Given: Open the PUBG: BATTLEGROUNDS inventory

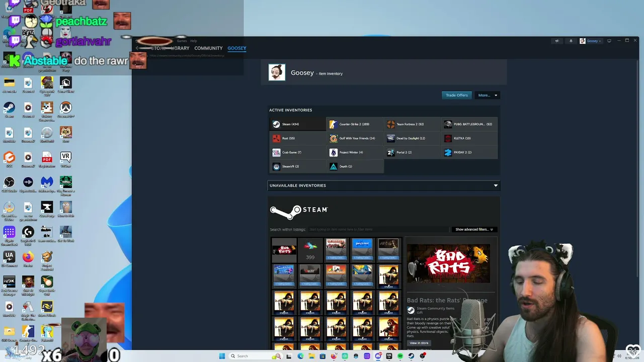Looking at the screenshot, I should click(x=469, y=124).
